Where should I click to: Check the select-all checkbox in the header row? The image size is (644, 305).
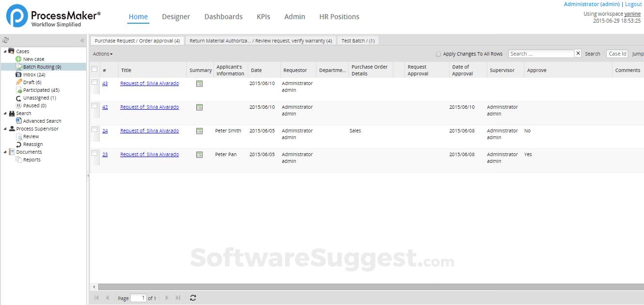pos(94,69)
